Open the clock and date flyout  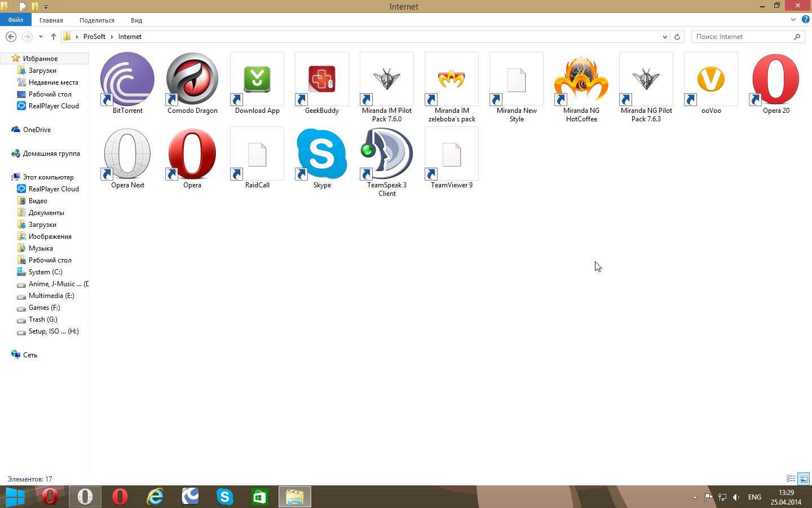(786, 497)
